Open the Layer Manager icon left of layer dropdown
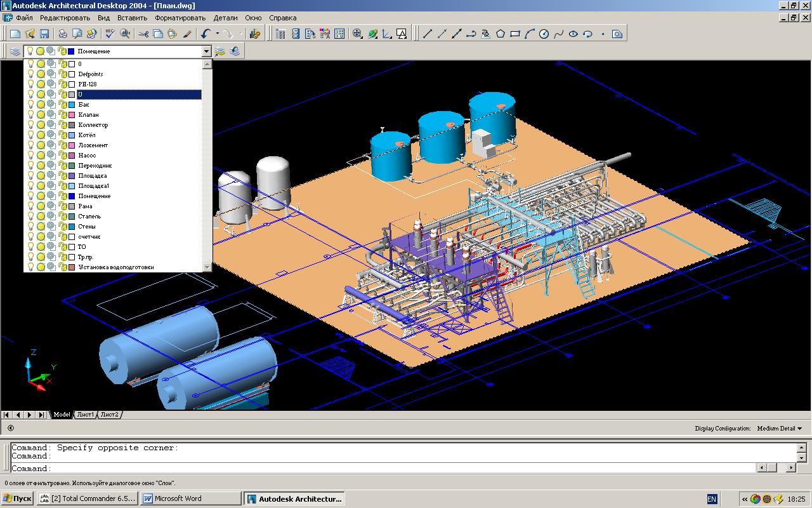This screenshot has width=812, height=508. (x=15, y=51)
